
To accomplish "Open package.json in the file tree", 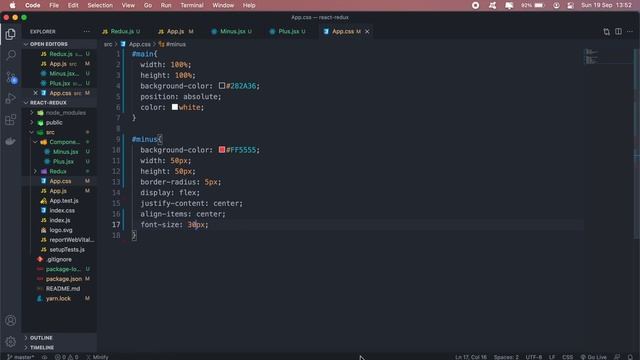I will click(x=64, y=279).
